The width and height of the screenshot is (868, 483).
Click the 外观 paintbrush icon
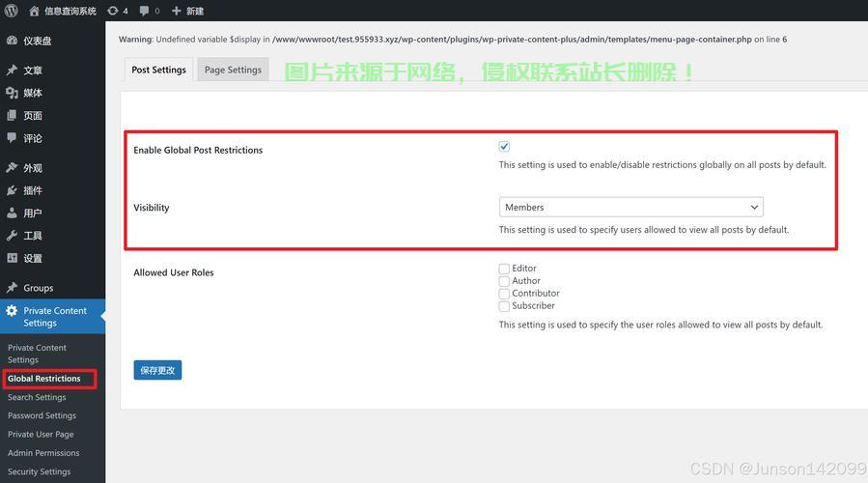tap(12, 168)
